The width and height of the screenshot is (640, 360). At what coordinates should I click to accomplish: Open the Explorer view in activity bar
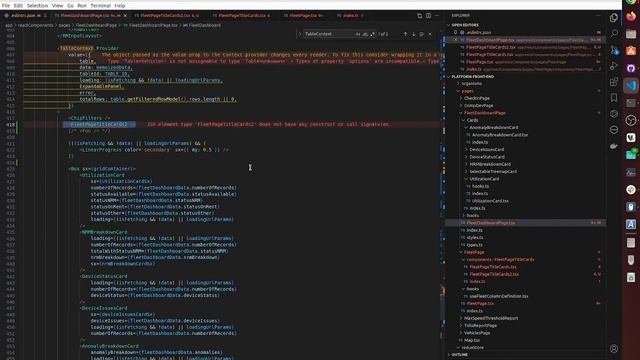(614, 18)
